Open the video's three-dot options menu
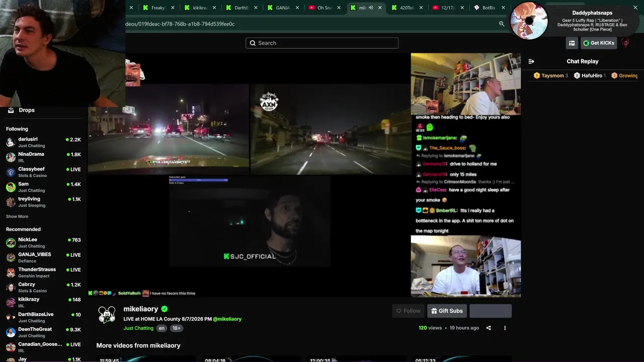The width and height of the screenshot is (644, 362). tap(505, 328)
